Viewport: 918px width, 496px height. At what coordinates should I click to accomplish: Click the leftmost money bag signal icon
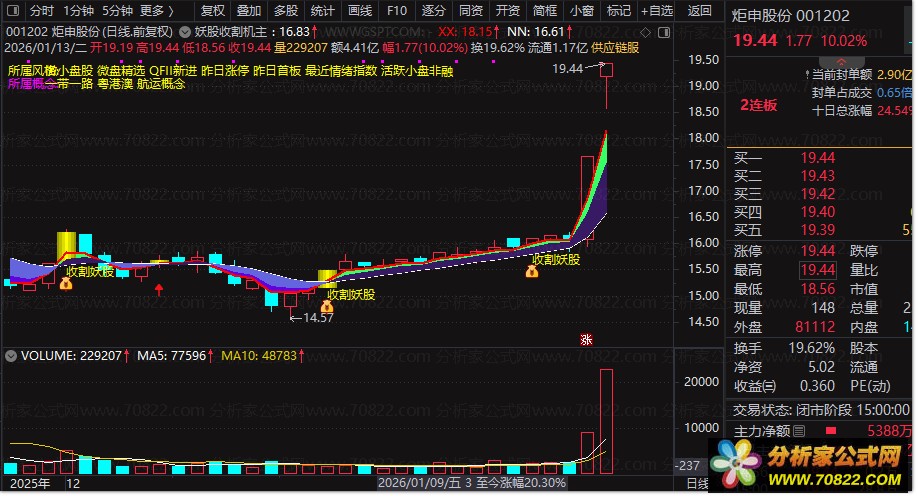[x=66, y=284]
